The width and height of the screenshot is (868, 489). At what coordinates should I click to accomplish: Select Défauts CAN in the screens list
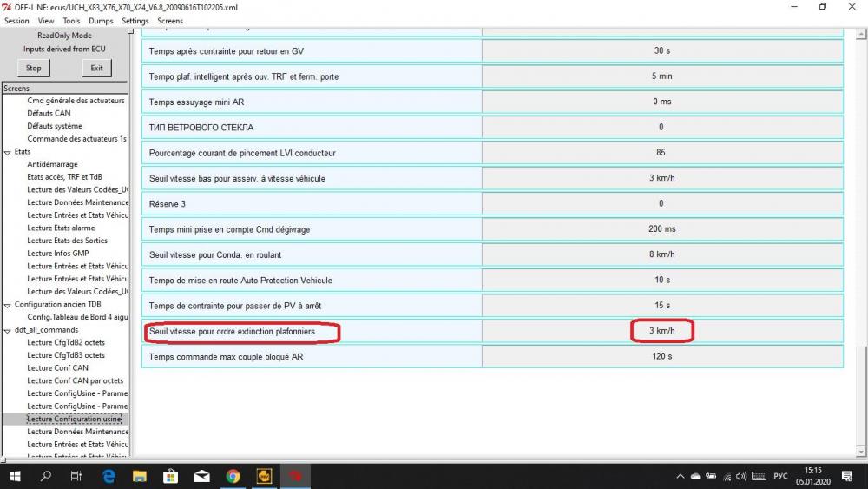tap(49, 113)
